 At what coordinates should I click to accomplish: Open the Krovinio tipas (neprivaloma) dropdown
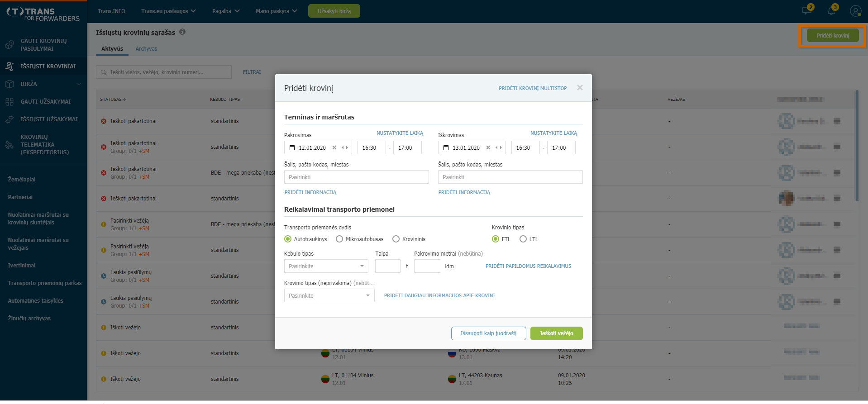point(329,295)
